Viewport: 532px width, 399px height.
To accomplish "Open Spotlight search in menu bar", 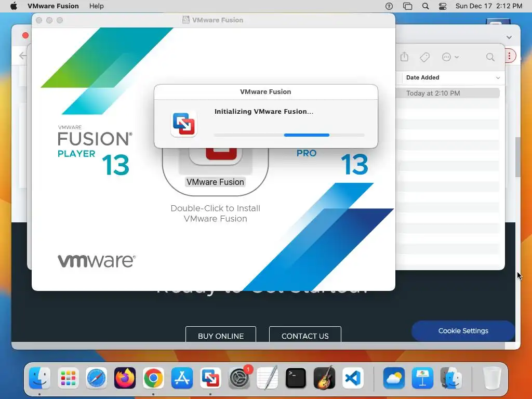I will 425,6.
